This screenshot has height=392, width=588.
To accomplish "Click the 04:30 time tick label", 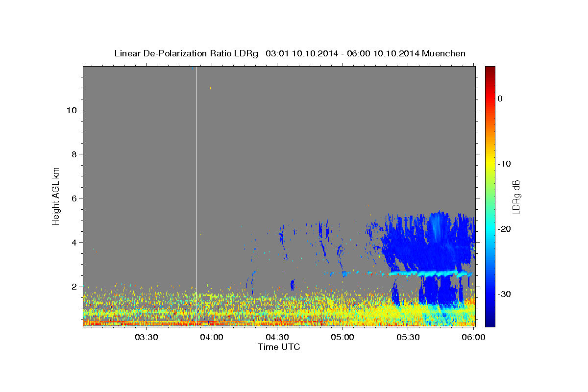I will [277, 338].
